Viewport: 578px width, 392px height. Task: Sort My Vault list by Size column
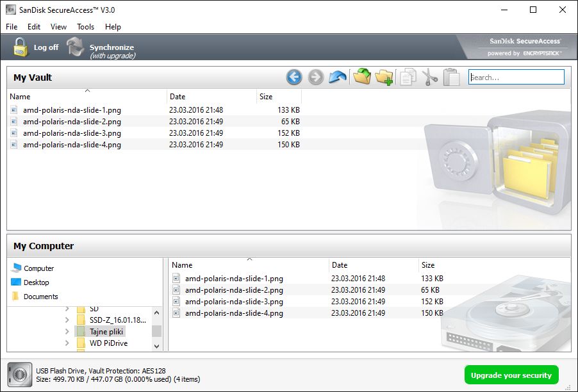click(x=279, y=96)
